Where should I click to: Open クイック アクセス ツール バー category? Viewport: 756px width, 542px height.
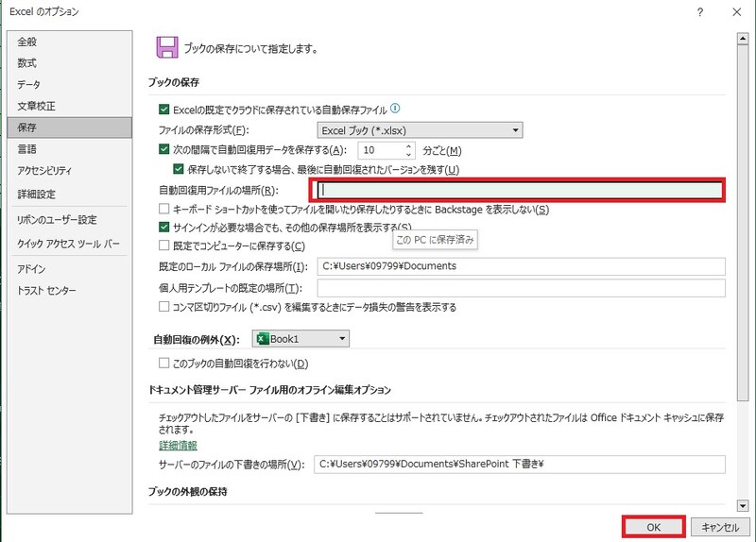(x=69, y=244)
